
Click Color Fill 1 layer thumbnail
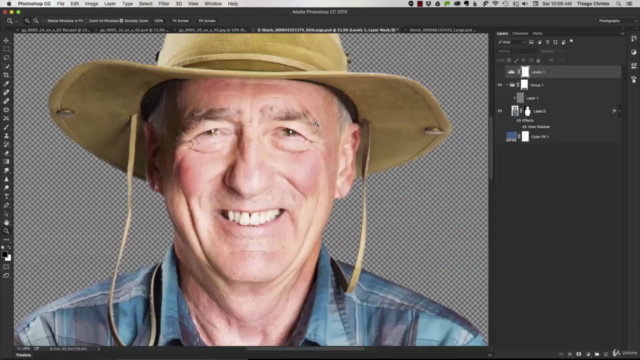click(x=511, y=137)
